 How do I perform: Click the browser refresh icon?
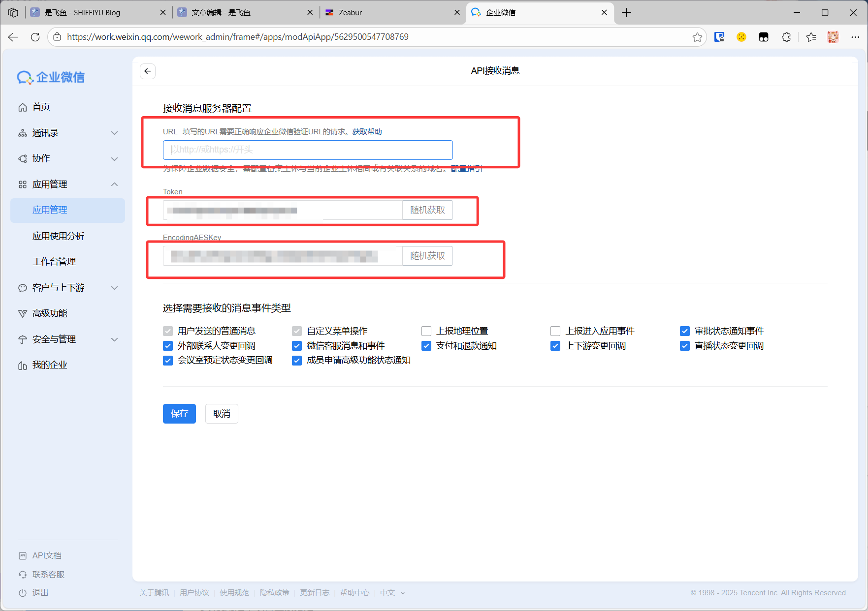pos(35,37)
